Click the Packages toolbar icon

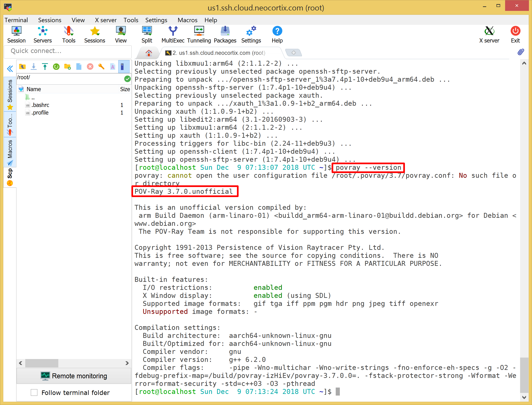point(225,34)
